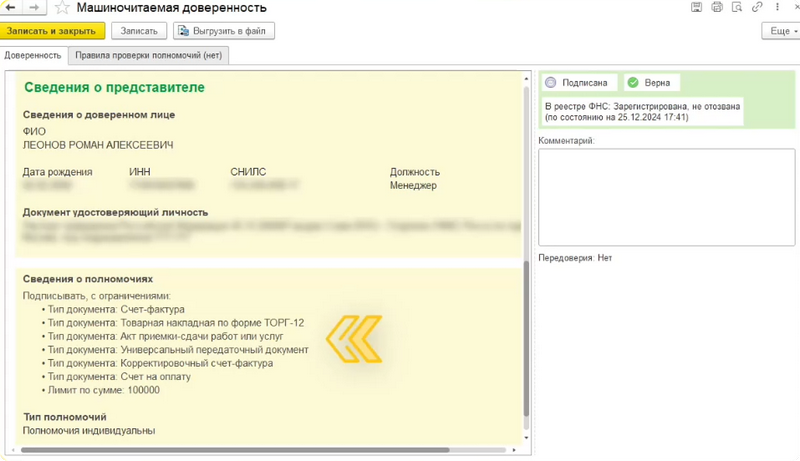
Task: Open print preview with magnifier icon
Action: click(x=737, y=8)
